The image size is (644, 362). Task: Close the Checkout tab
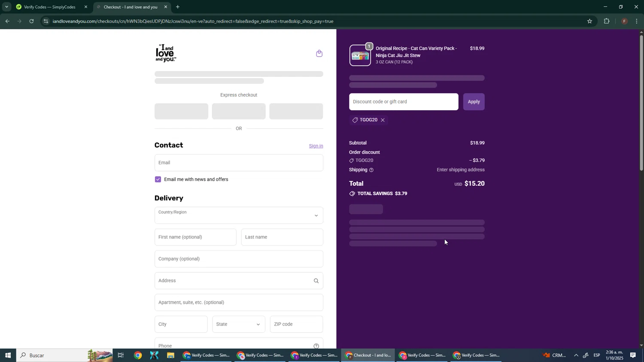click(x=166, y=7)
